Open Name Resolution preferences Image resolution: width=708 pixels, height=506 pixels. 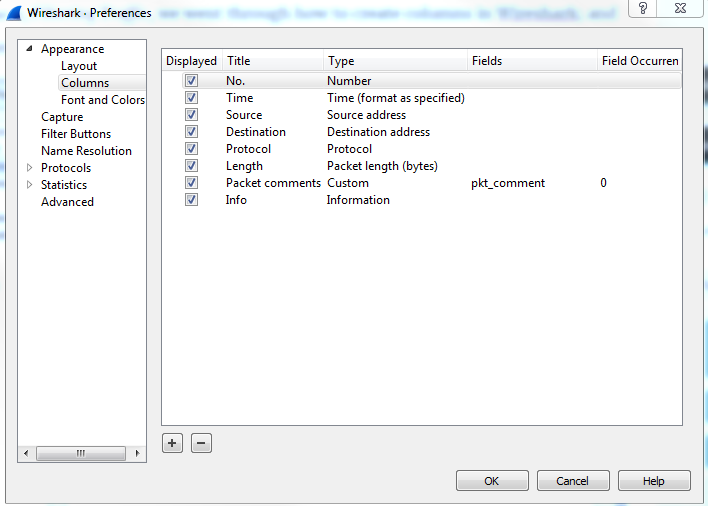[x=86, y=151]
